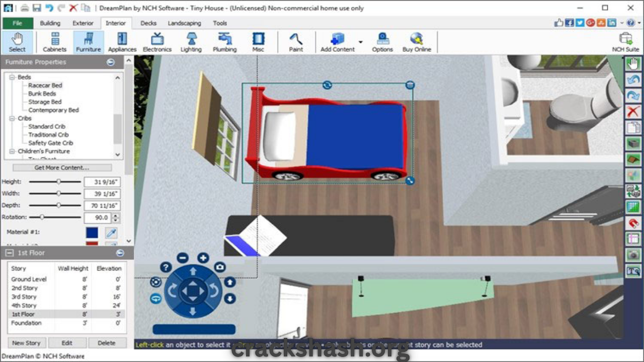The width and height of the screenshot is (644, 362).
Task: Click the red X delete icon in the right sidebar
Action: pos(633,111)
